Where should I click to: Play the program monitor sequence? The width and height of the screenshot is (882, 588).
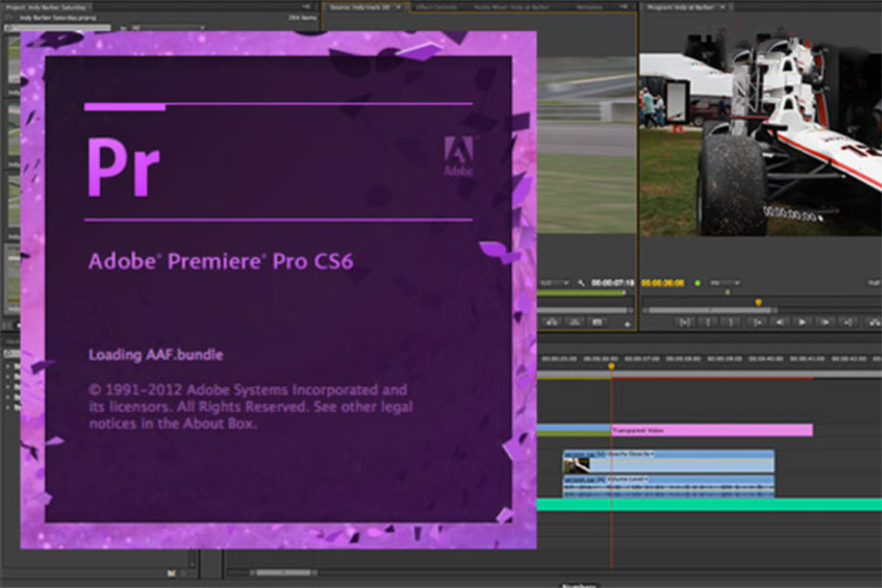(802, 321)
